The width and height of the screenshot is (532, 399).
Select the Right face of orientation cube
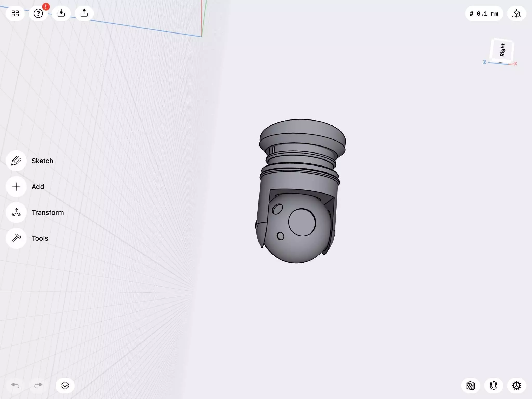pyautogui.click(x=502, y=50)
